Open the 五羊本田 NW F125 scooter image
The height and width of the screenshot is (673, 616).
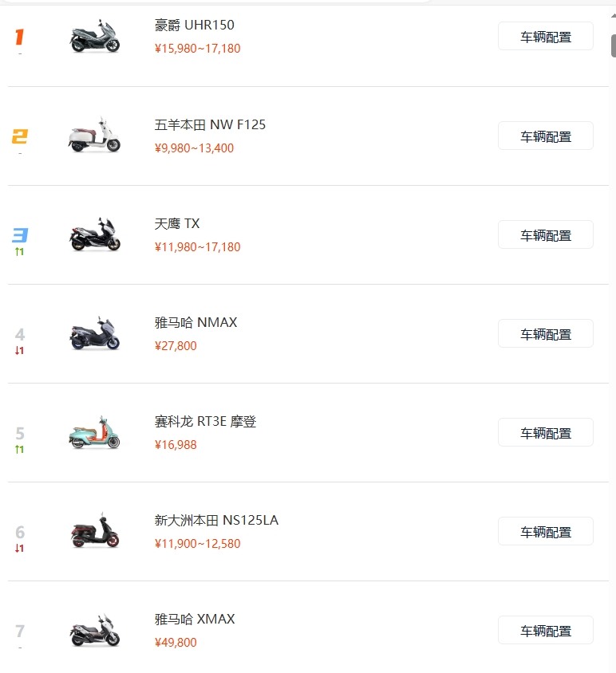coord(94,136)
